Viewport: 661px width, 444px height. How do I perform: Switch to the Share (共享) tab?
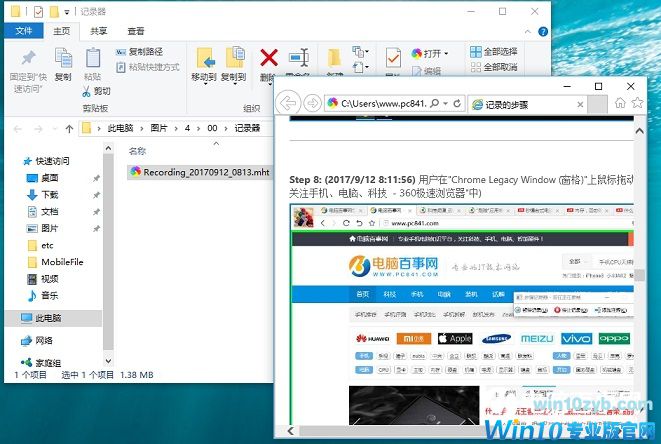pos(99,31)
